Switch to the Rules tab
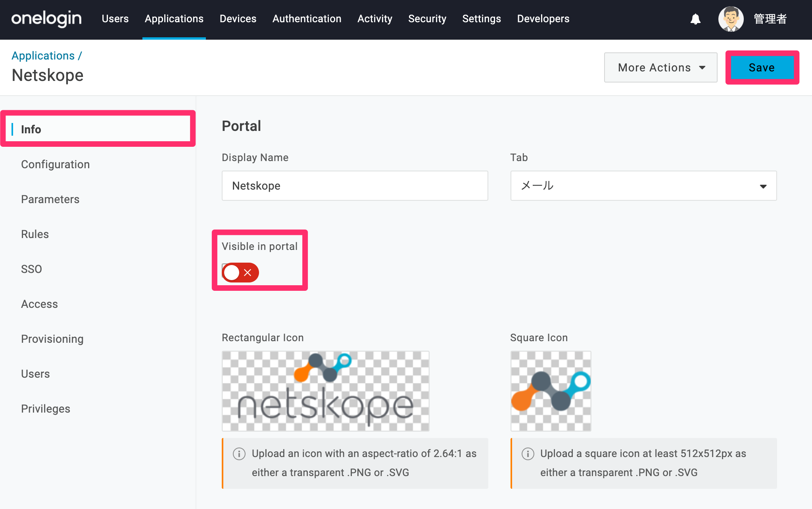This screenshot has width=812, height=509. click(x=35, y=234)
